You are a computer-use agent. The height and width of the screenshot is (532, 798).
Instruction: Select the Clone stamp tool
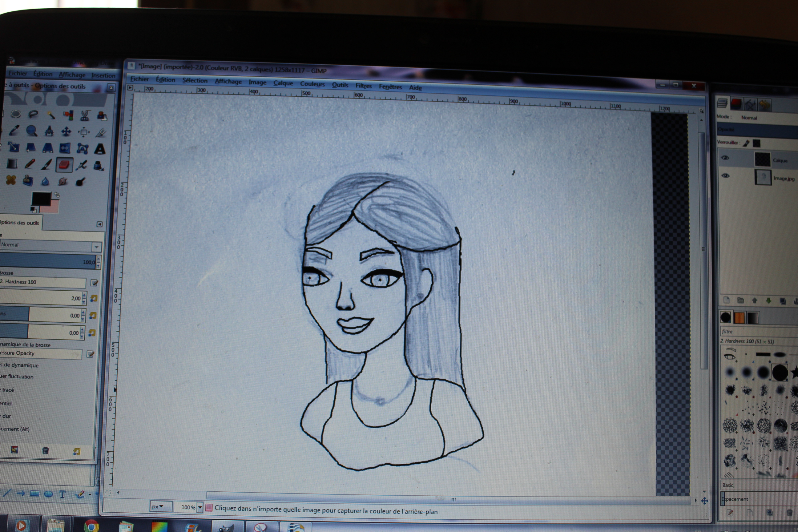click(x=28, y=181)
